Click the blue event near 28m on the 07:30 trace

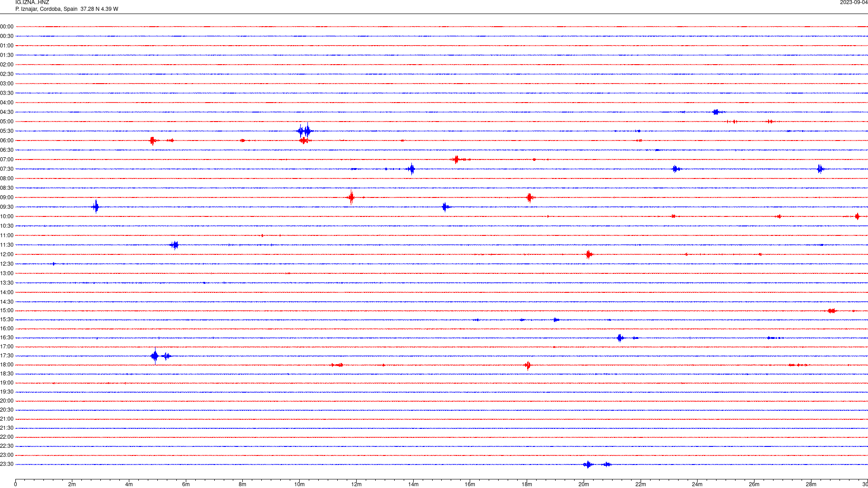pos(821,169)
